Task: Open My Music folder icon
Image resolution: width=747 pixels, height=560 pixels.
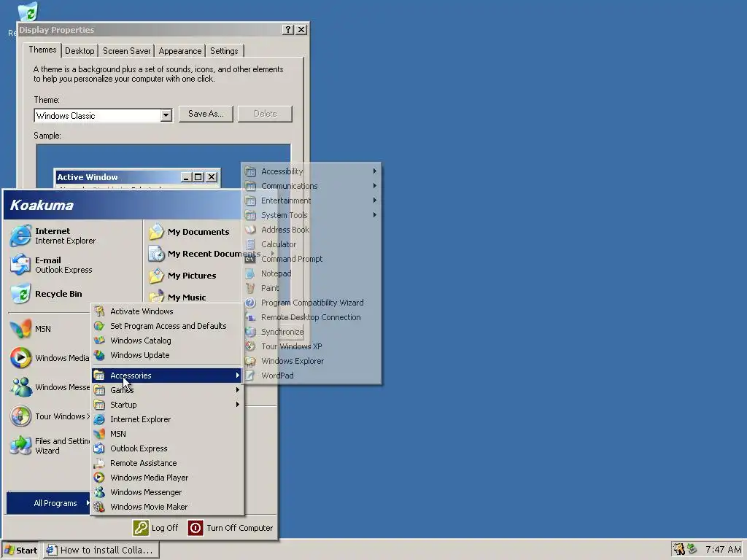Action: pos(156,297)
